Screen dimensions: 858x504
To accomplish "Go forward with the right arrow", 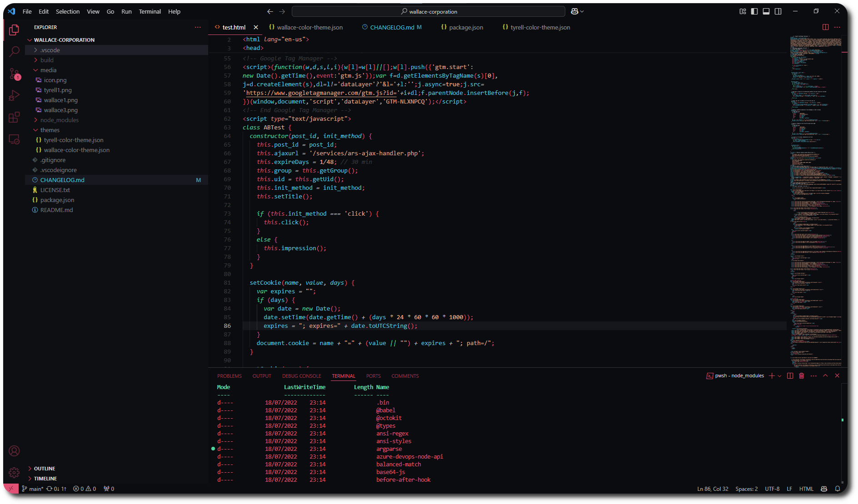I will pos(282,11).
